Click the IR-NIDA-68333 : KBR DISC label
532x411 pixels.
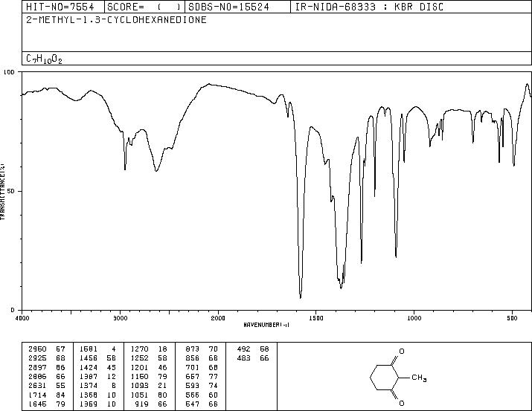coord(369,7)
